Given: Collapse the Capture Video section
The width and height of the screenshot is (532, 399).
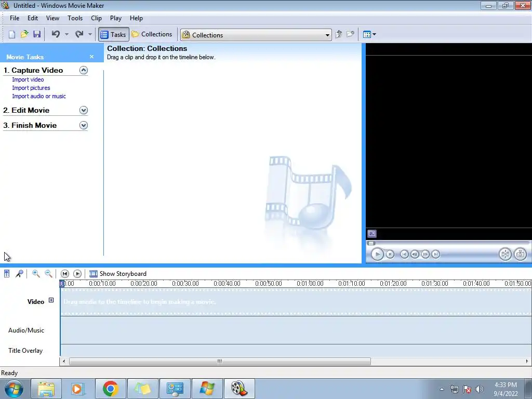Looking at the screenshot, I should [84, 70].
